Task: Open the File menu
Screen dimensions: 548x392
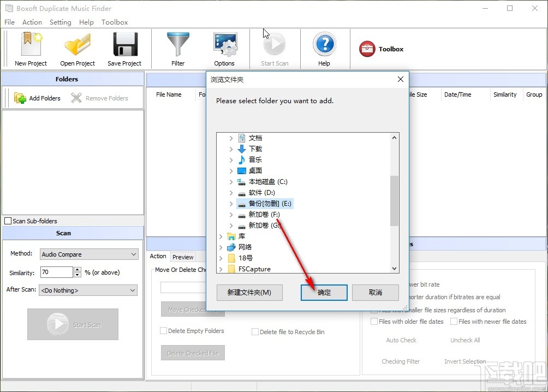Action: click(9, 22)
